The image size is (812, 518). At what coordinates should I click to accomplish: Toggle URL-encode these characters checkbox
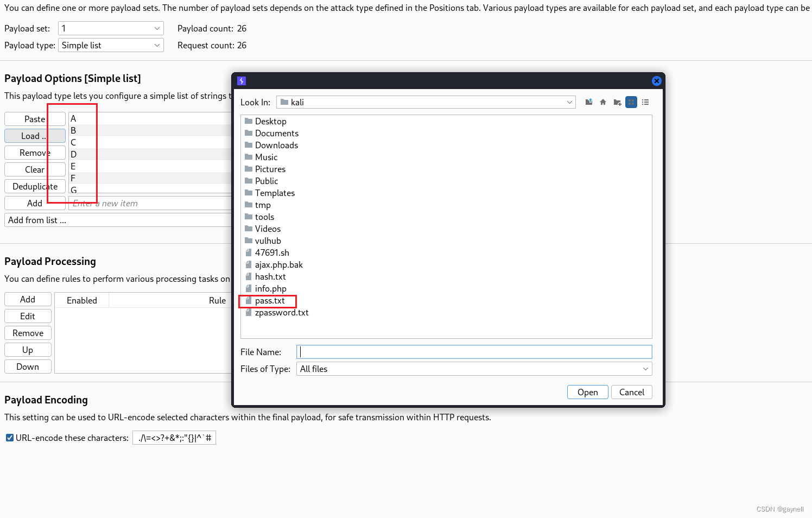pos(10,438)
